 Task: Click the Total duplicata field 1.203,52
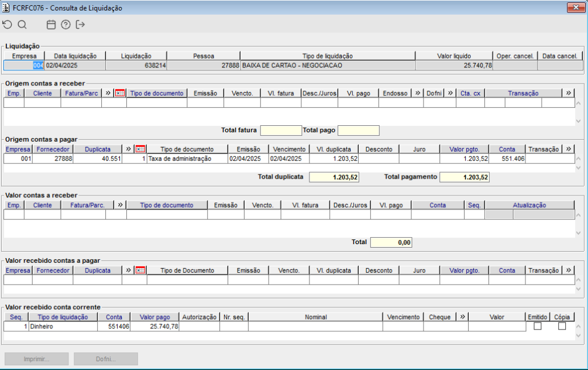[x=334, y=177]
